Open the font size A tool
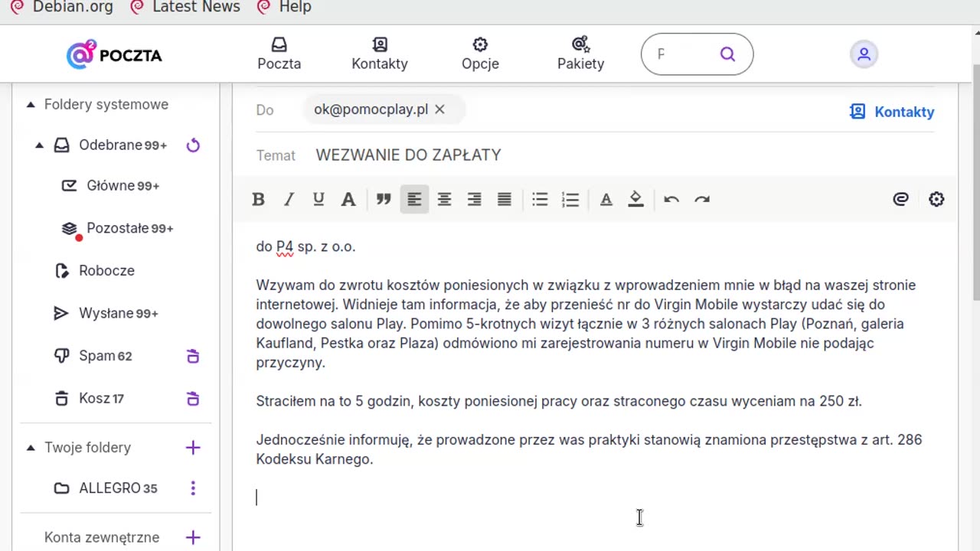 (x=348, y=200)
